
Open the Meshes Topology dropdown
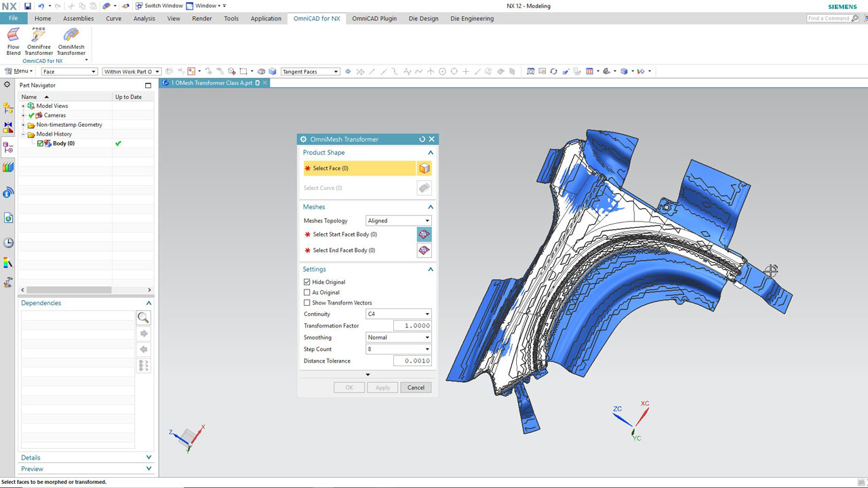pyautogui.click(x=398, y=221)
